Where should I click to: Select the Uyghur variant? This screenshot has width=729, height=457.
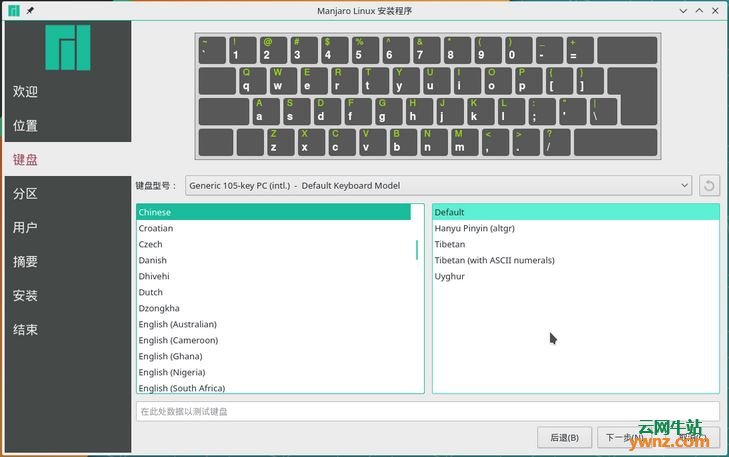576,276
